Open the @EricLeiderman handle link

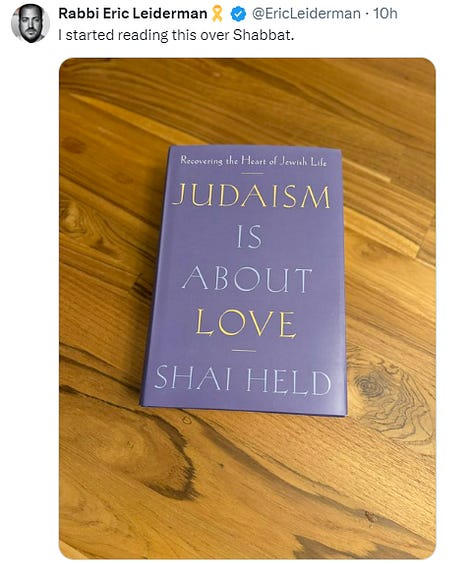pos(306,14)
